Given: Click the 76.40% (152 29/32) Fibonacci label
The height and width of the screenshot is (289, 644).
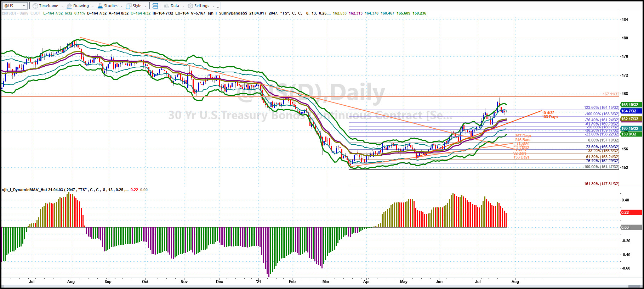Looking at the screenshot, I should [603, 161].
